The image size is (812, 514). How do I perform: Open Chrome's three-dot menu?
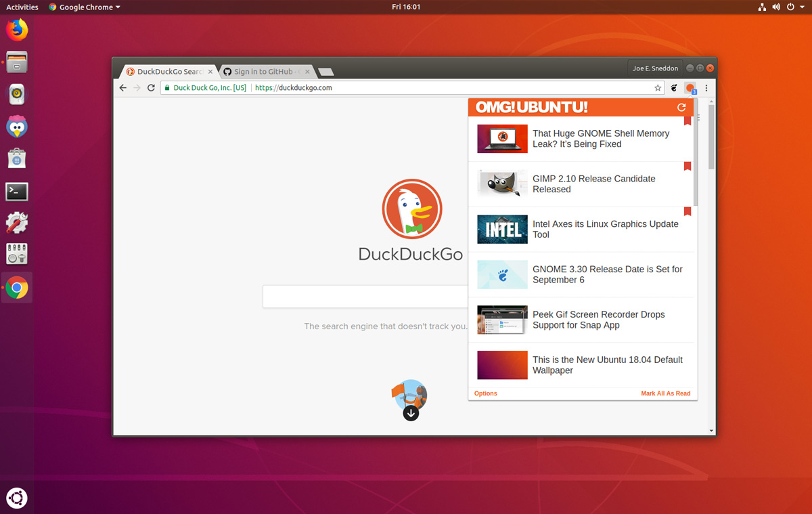click(706, 88)
